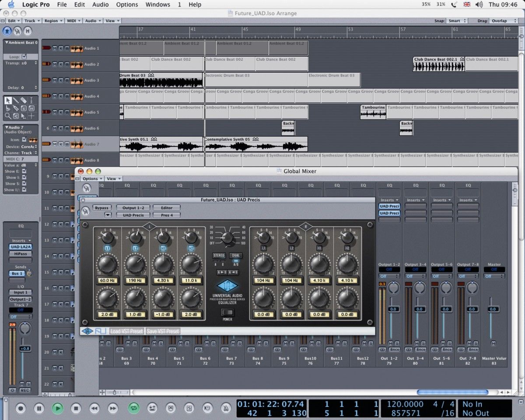The width and height of the screenshot is (525, 420).
Task: Click the Catch running-man button in Arrange
Action: [7, 31]
